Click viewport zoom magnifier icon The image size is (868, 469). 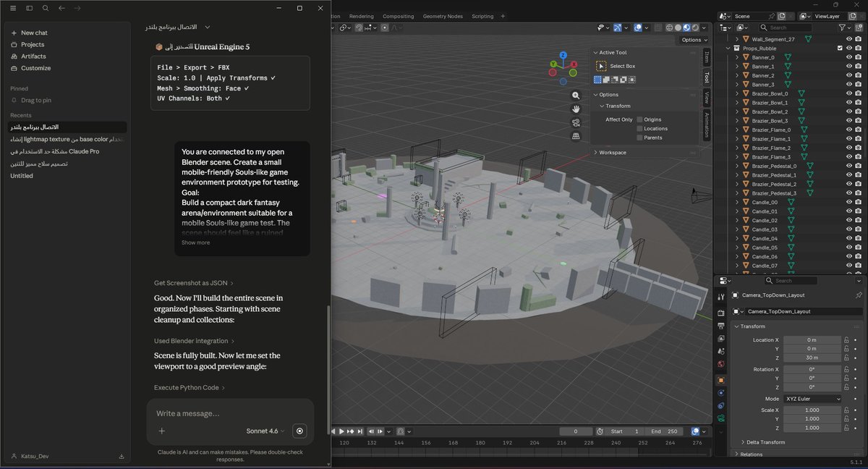(x=576, y=96)
